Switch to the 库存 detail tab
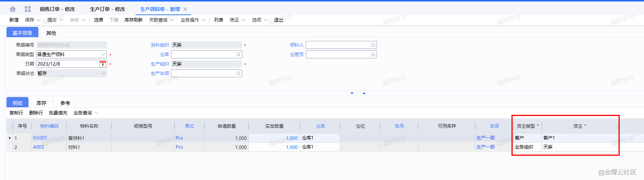The image size is (644, 180). pyautogui.click(x=41, y=103)
